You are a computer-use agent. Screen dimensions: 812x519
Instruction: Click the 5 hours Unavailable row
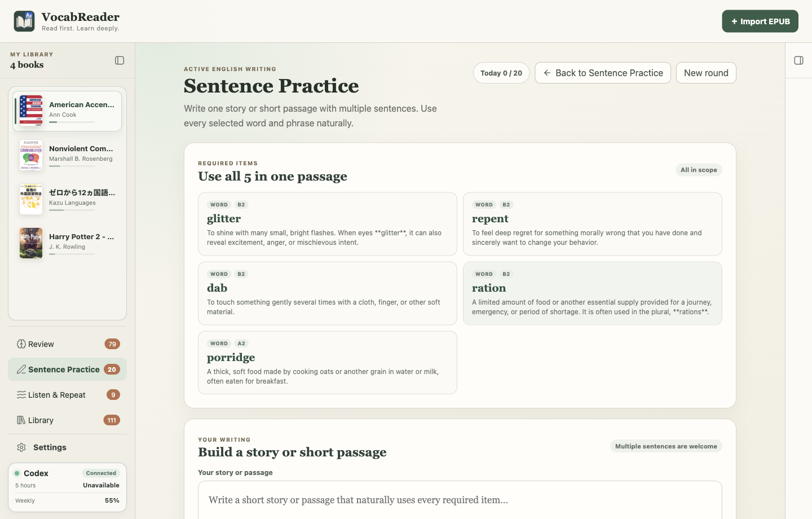click(x=67, y=485)
